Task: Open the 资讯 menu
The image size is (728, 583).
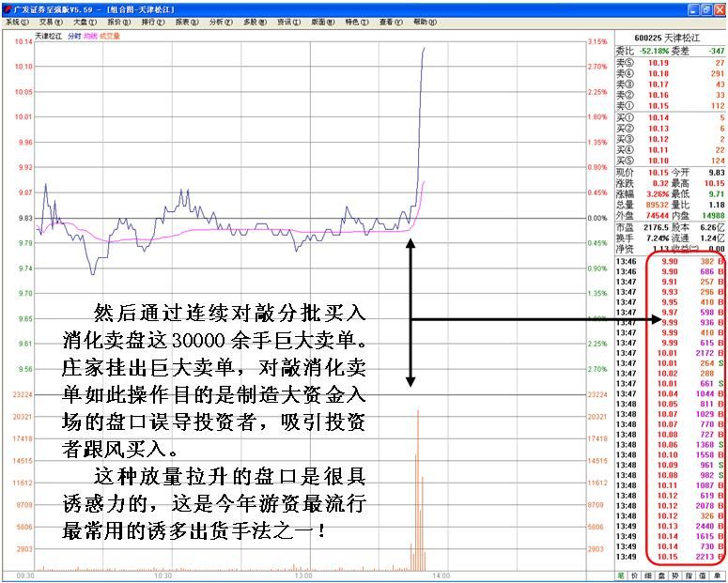Action: coord(288,22)
